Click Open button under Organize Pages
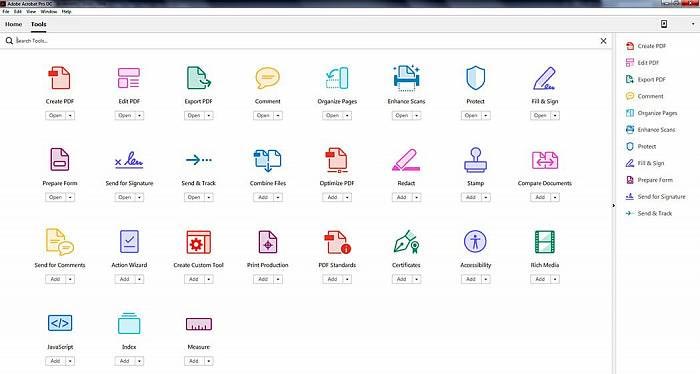Screen dimensions: 700x374 point(332,116)
